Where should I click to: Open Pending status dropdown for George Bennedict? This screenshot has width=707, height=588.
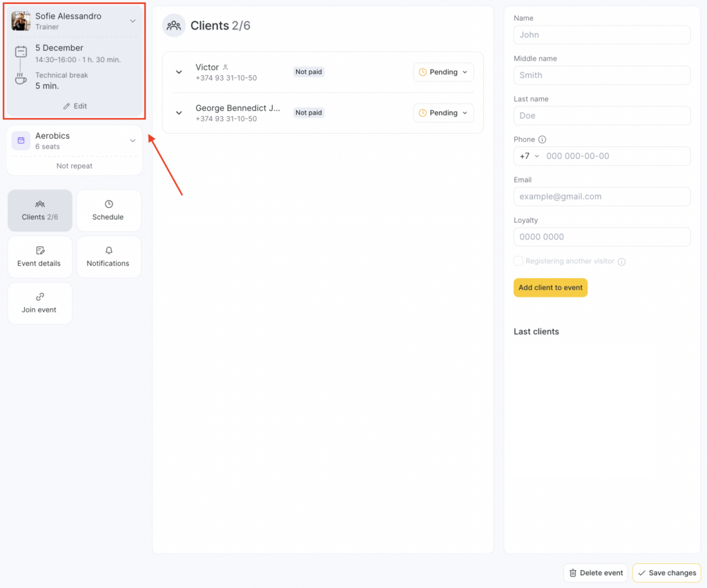click(443, 113)
